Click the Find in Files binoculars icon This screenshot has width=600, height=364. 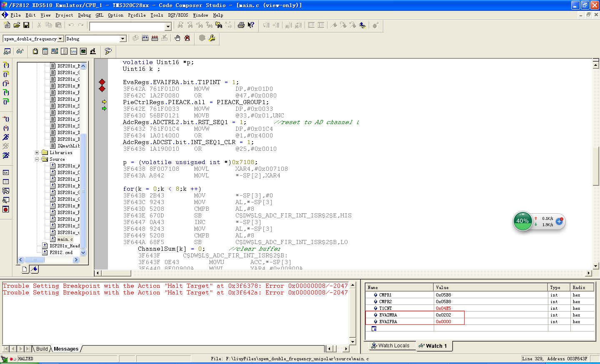point(218,25)
